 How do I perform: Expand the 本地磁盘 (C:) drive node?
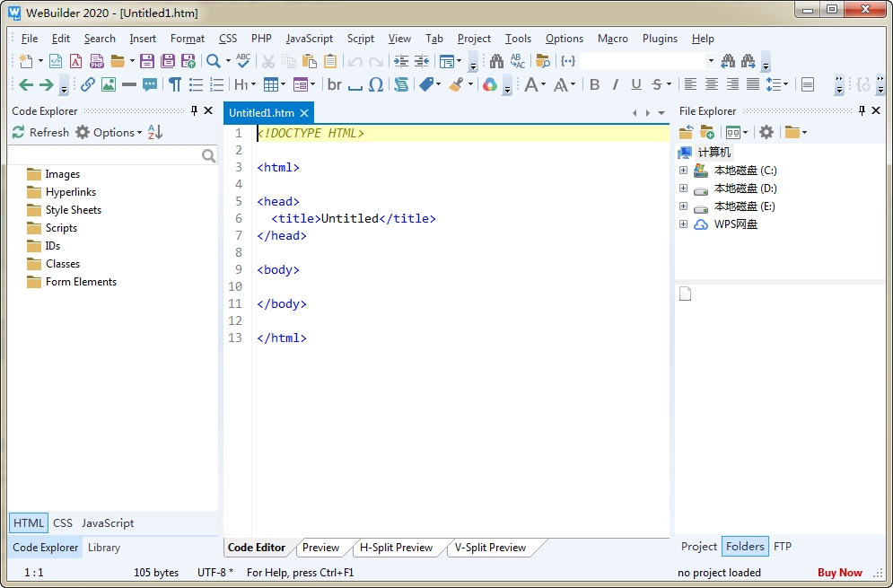684,171
